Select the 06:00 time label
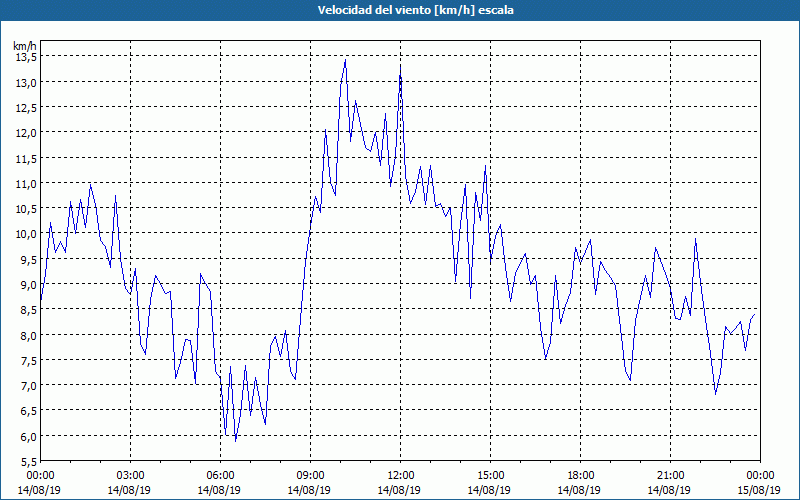The width and height of the screenshot is (800, 500). (220, 476)
